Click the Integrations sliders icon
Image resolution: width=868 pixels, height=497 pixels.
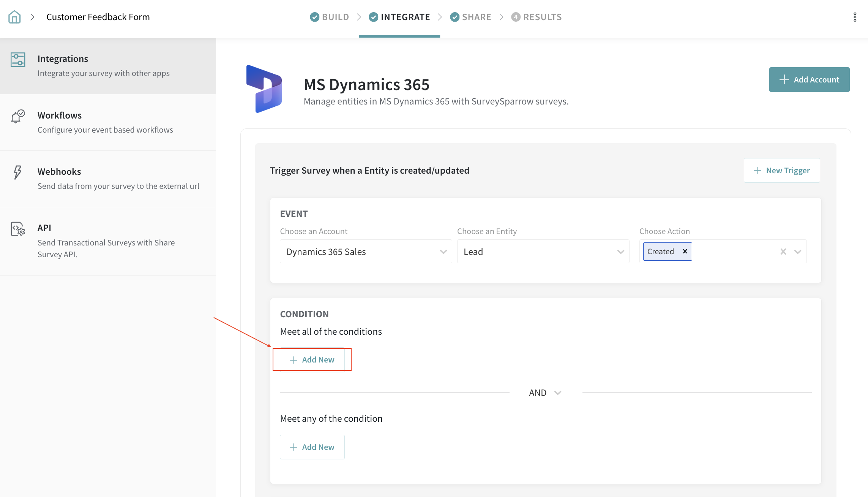(x=18, y=60)
